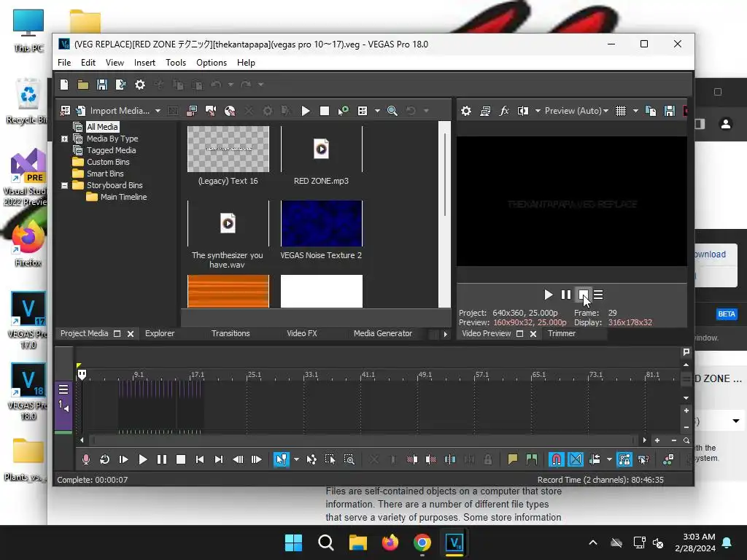Expand the Media By Type tree node
747x560 pixels.
coord(64,139)
